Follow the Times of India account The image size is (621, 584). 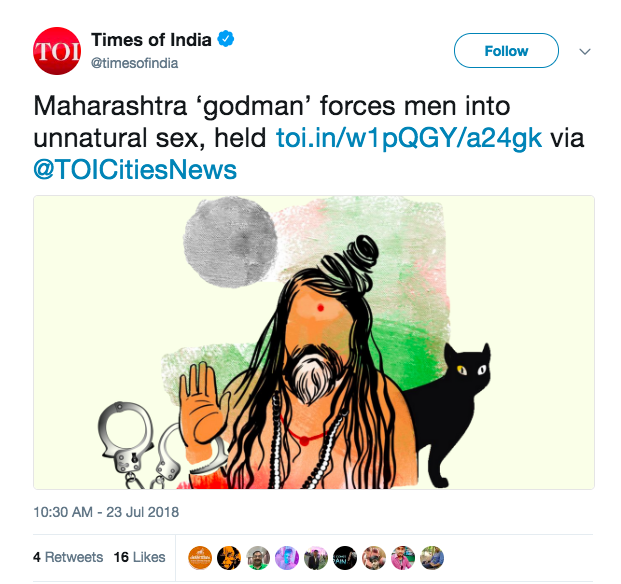point(506,51)
